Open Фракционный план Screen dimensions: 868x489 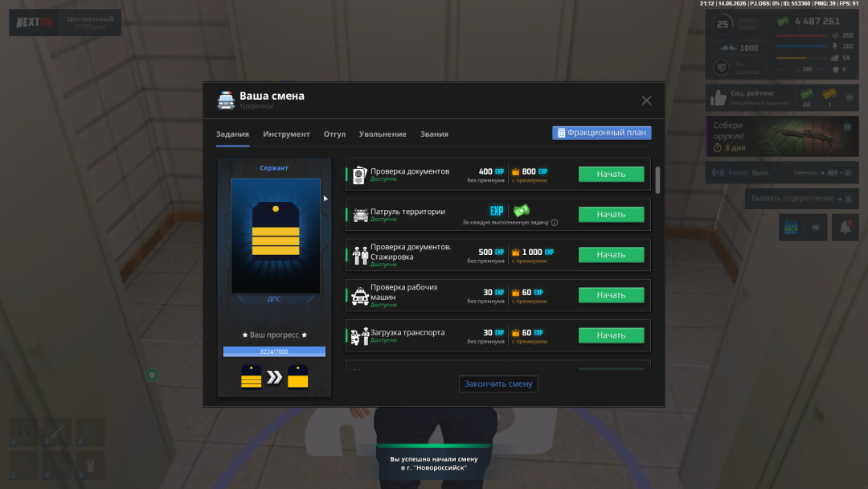(x=602, y=133)
